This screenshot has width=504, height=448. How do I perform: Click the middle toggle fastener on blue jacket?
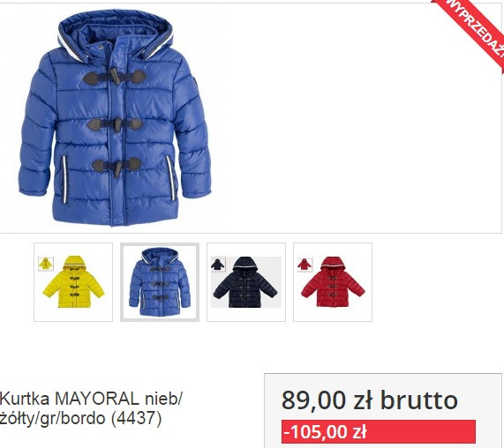coord(115,124)
